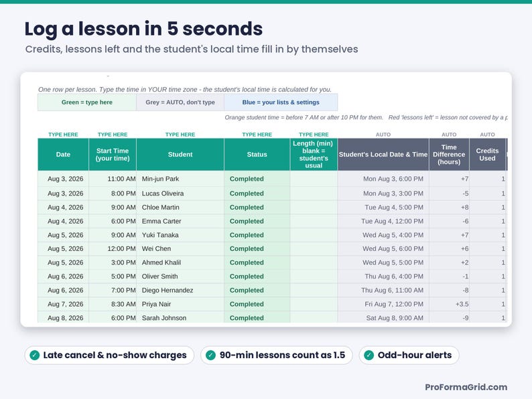Screen dimensions: 532x399
Task: Click the student cell 'Yuki Tanaka'
Action: (x=180, y=235)
